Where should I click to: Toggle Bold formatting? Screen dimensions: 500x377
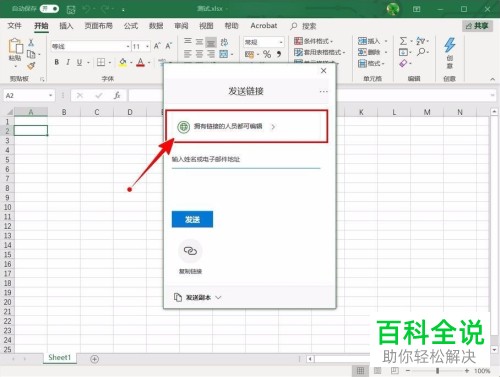pos(57,62)
